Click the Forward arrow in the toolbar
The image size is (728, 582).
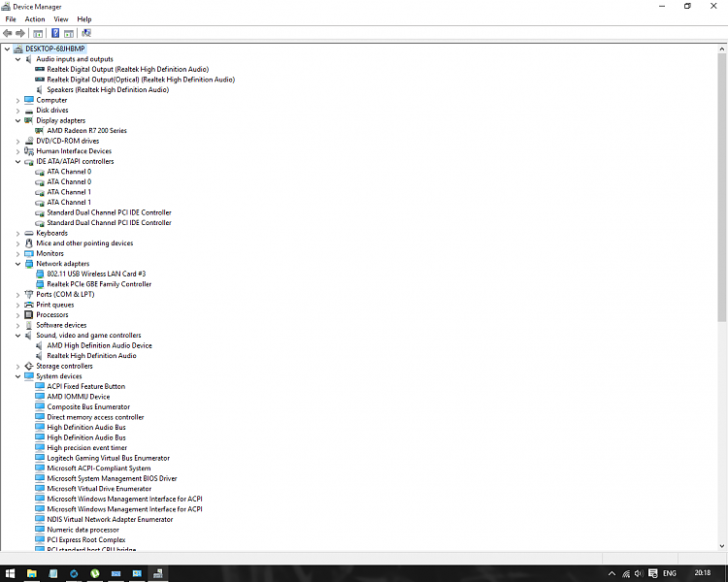[20, 33]
